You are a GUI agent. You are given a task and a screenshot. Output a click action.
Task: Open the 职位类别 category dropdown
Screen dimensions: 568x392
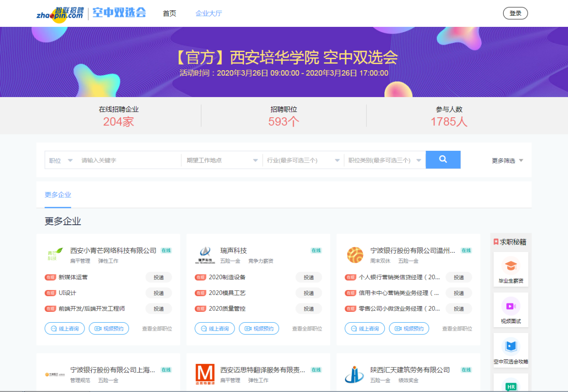pos(384,161)
